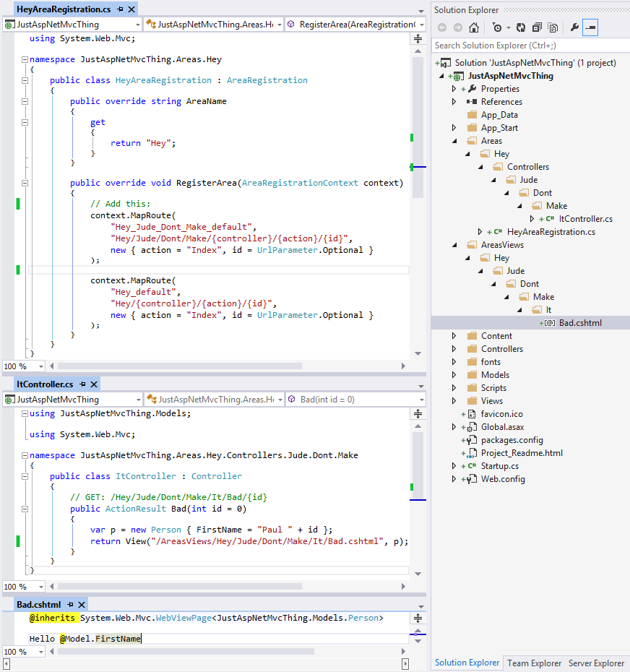This screenshot has height=672, width=630.
Task: Select Bad.cshtml in Solution Explorer
Action: coord(580,323)
